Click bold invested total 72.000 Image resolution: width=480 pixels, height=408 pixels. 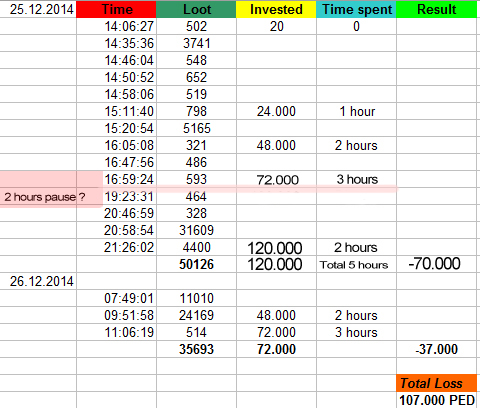(276, 349)
